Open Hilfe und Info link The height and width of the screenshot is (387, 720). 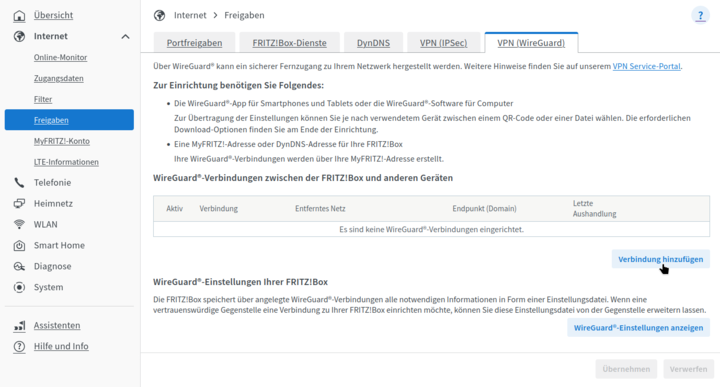click(61, 346)
